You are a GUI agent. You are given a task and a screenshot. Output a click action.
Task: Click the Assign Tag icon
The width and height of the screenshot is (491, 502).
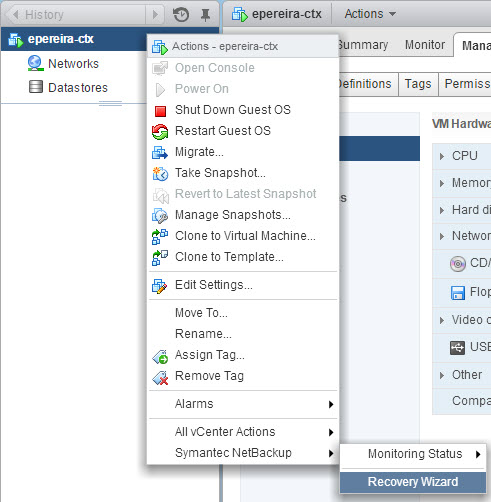(160, 356)
